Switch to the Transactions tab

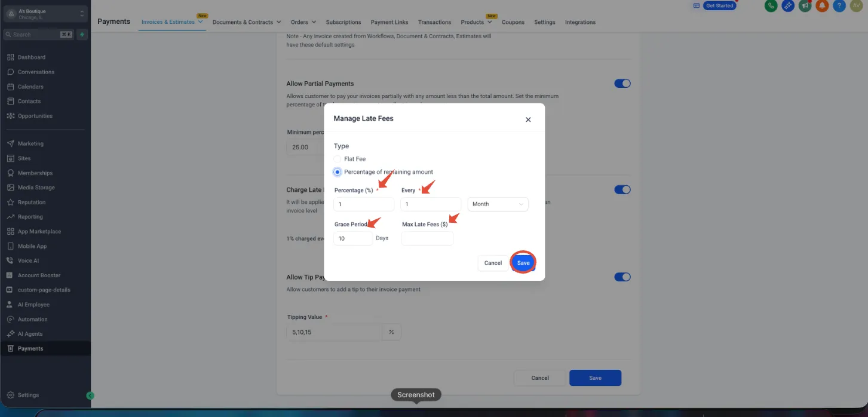pos(434,22)
